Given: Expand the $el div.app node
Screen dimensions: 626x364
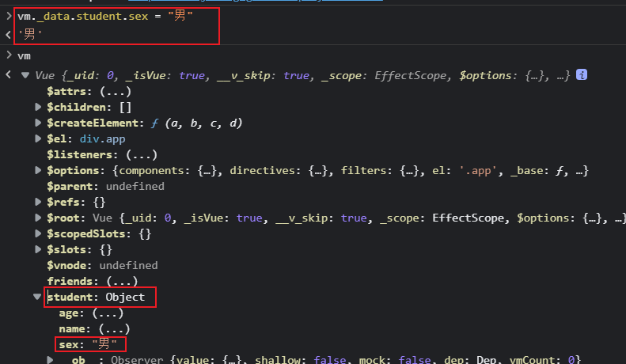Looking at the screenshot, I should (39, 138).
